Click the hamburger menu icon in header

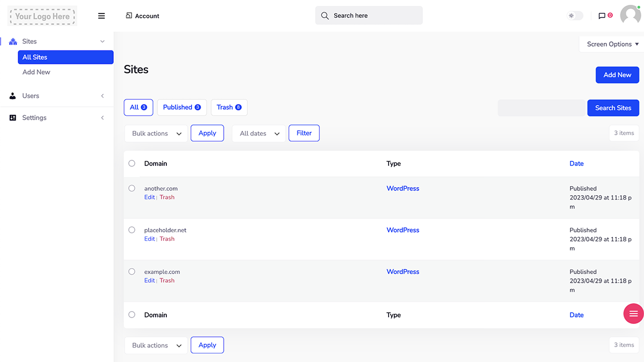[101, 16]
